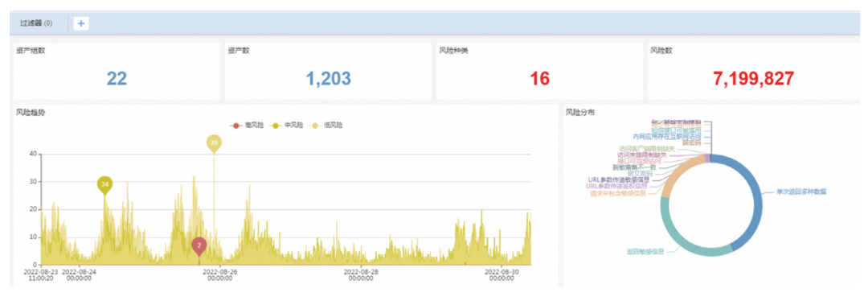Click the peak marker labeled 39
Viewport: 868px width, 305px height.
tap(215, 143)
